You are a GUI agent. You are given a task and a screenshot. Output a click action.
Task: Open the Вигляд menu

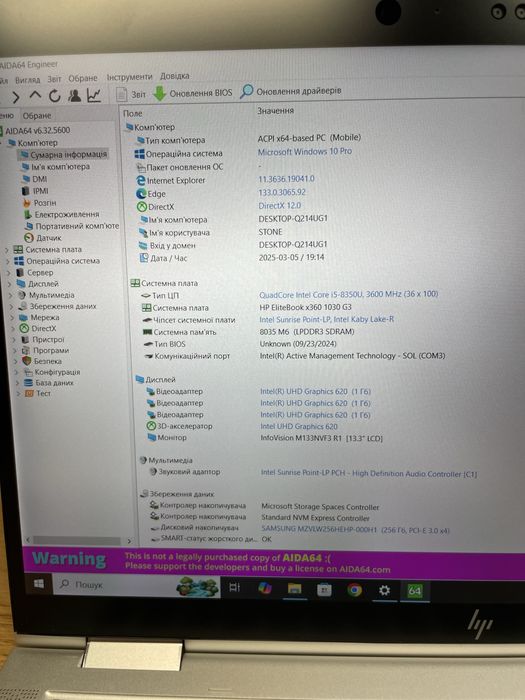pos(27,80)
